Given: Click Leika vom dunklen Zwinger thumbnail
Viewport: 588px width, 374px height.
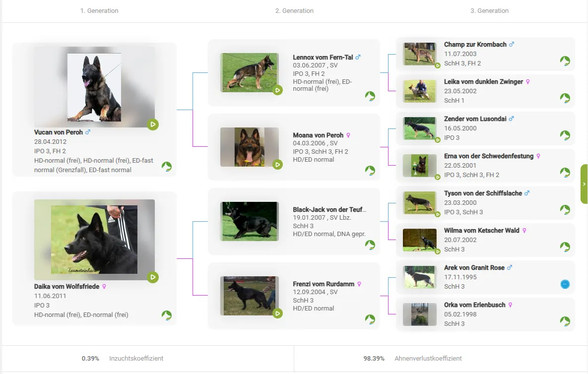Looking at the screenshot, I should [419, 91].
